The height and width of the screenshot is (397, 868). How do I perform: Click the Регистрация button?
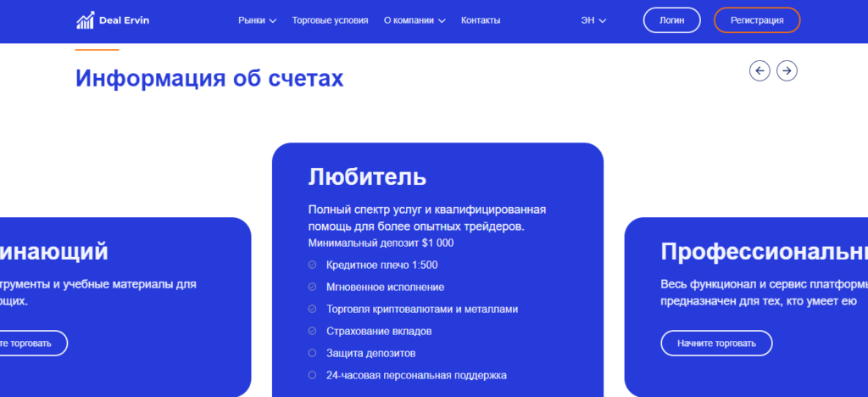pyautogui.click(x=756, y=20)
